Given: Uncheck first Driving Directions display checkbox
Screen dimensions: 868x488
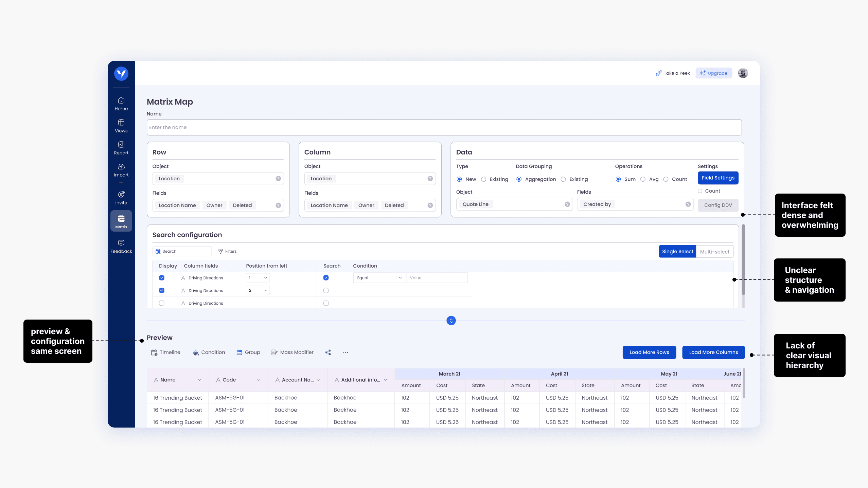Looking at the screenshot, I should coord(162,278).
